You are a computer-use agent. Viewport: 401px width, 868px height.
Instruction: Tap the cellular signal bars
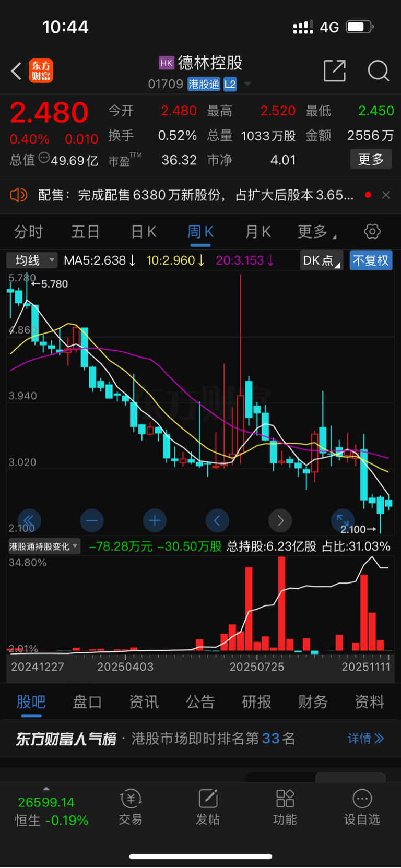(303, 27)
